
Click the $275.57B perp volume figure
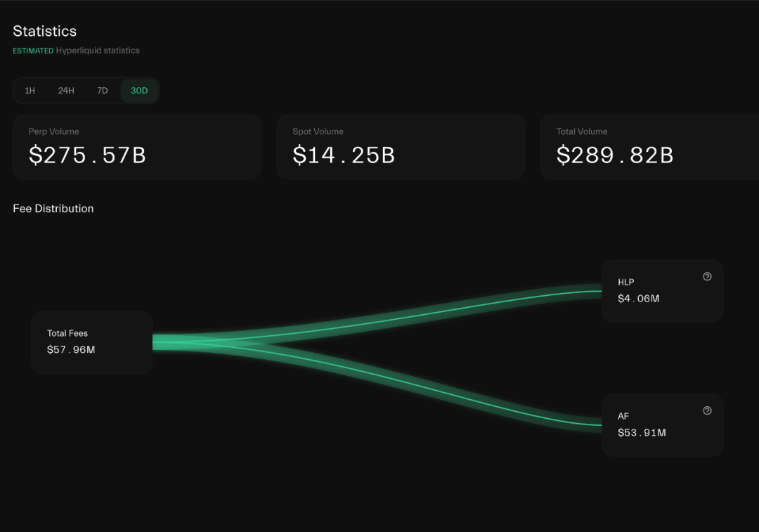(87, 155)
